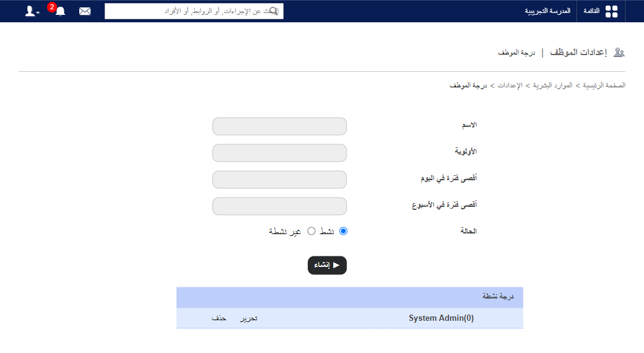Click the درجة الموظف breadcrumb text
The width and height of the screenshot is (644, 353).
coord(468,85)
